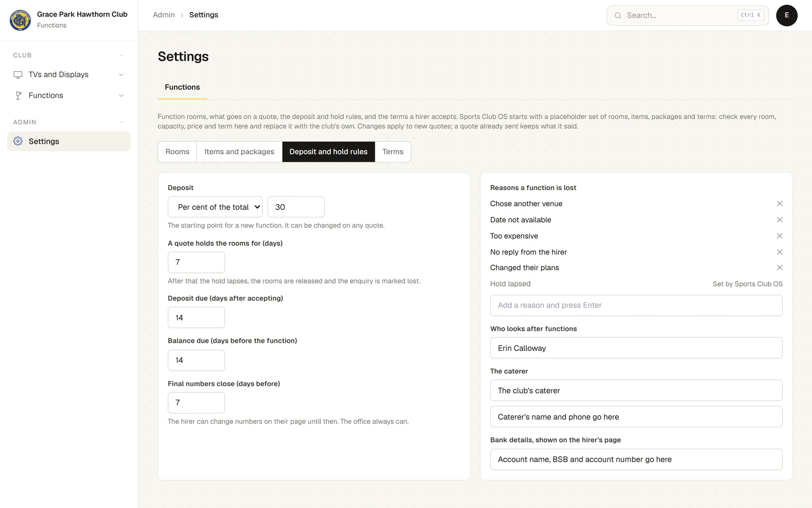Remove the 'Too expensive' reason

coord(780,236)
